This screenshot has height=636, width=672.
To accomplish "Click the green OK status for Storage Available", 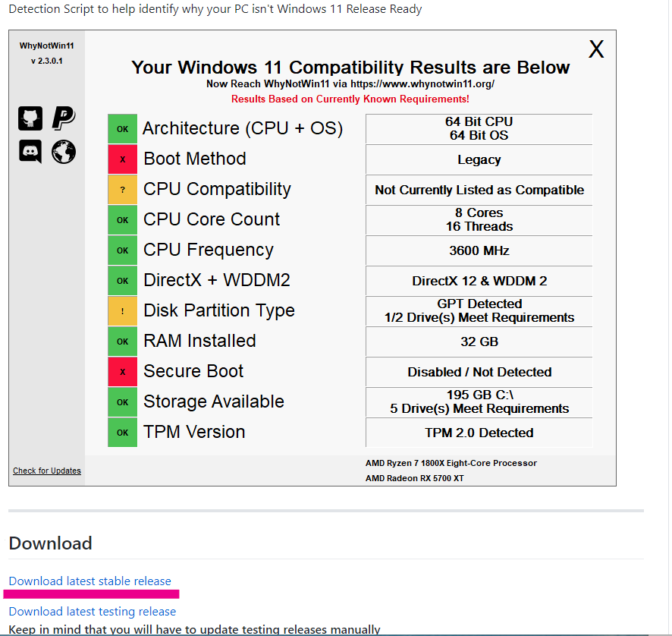I will click(123, 402).
